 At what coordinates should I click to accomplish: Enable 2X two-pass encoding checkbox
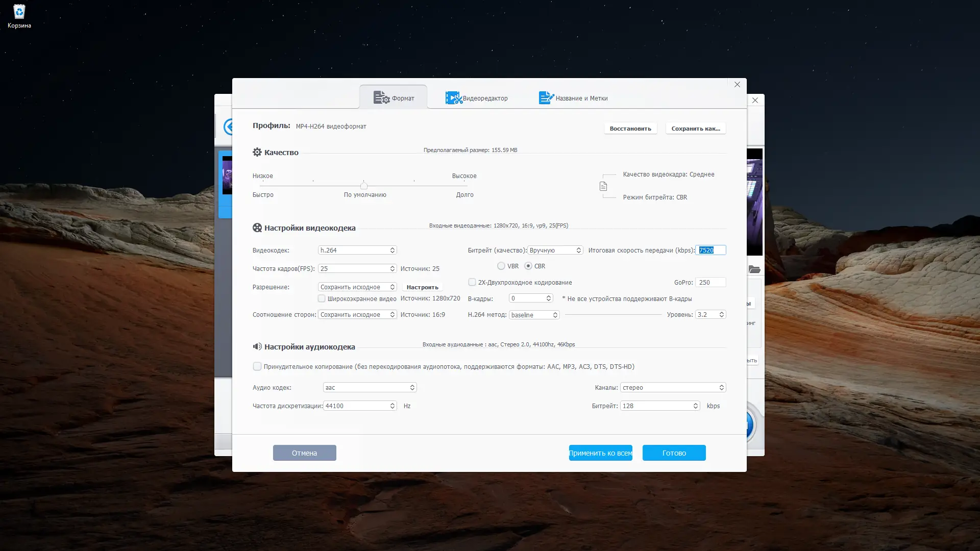click(x=472, y=282)
